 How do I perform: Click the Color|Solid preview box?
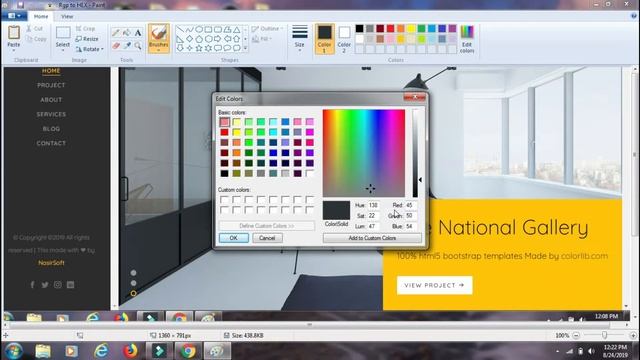(336, 211)
